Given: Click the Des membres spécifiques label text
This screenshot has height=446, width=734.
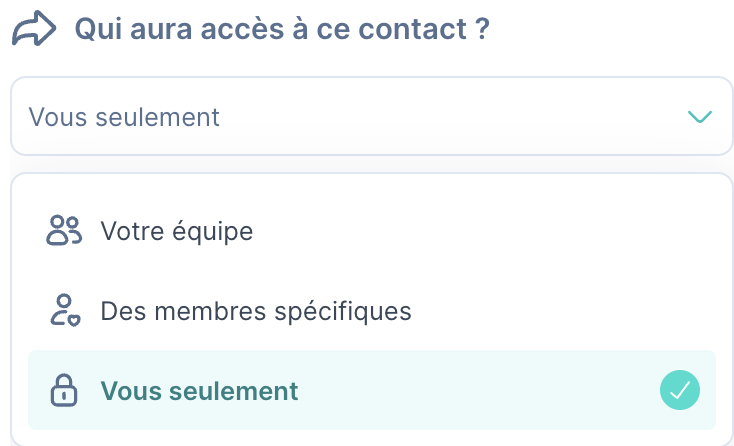Looking at the screenshot, I should [x=256, y=311].
